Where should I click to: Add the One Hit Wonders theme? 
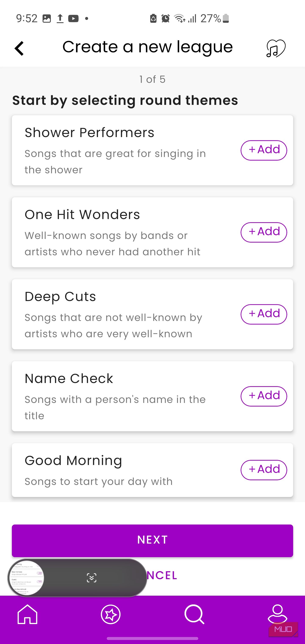[264, 232]
